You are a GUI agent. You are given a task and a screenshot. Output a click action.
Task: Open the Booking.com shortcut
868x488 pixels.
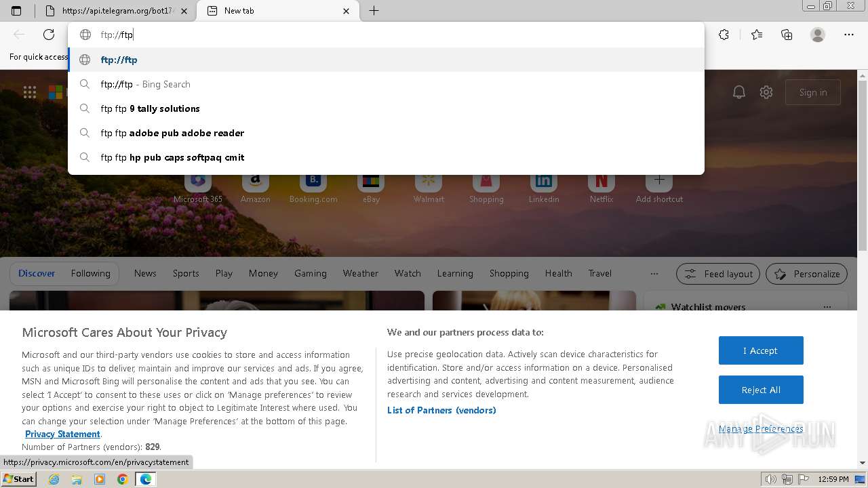(313, 187)
